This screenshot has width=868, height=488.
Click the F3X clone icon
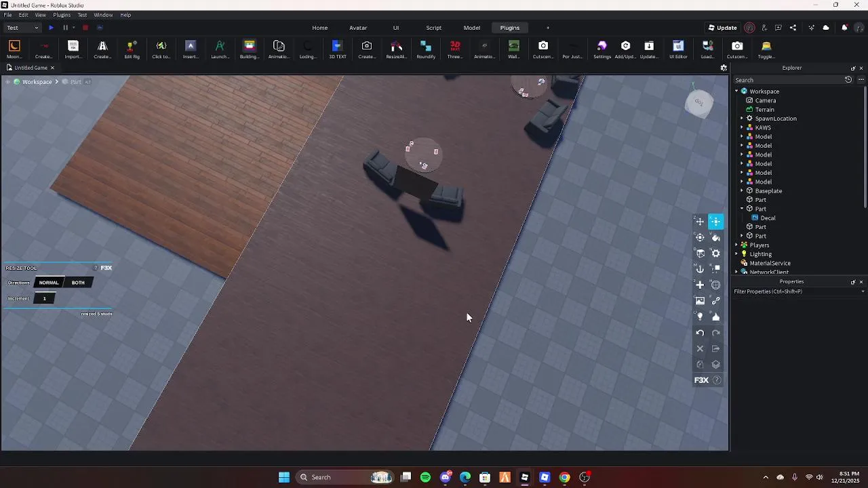700,364
